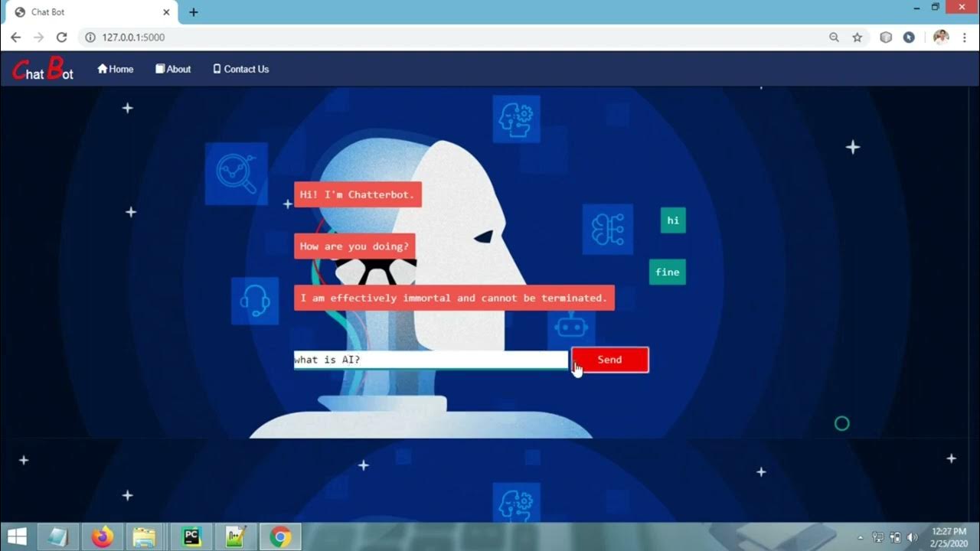Open the notebook app in taskbar
This screenshot has height=551, width=980.
[57, 537]
